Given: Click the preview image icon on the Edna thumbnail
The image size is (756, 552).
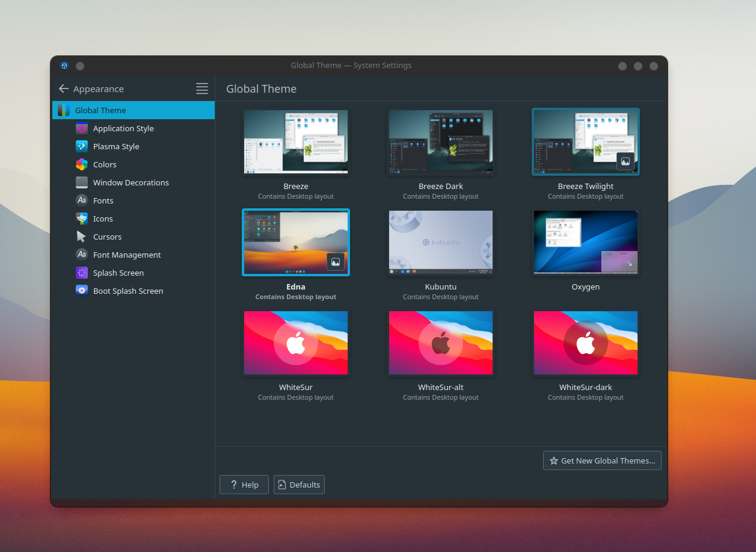Looking at the screenshot, I should (336, 262).
